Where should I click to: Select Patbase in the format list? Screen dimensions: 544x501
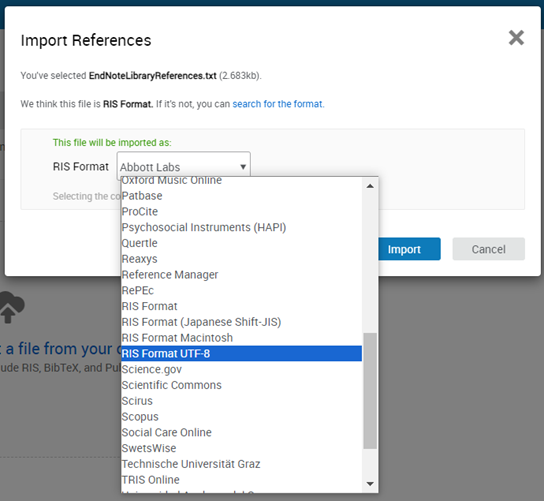coord(241,196)
